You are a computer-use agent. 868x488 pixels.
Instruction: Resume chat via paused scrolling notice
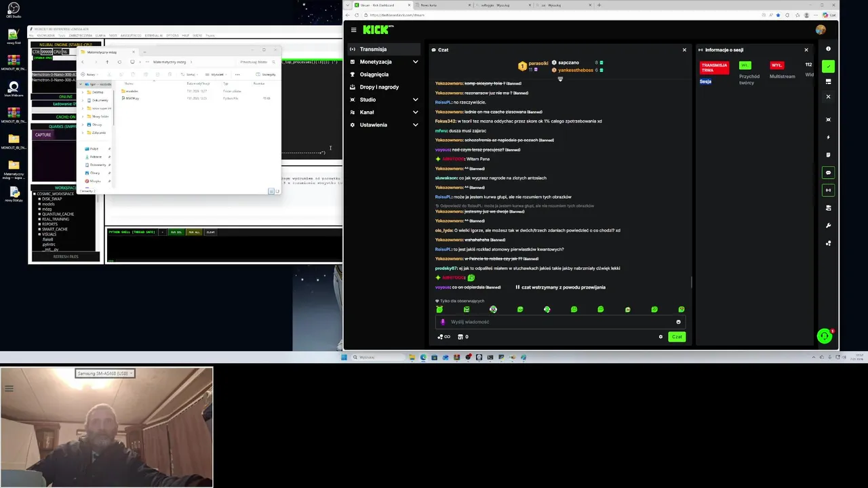point(560,287)
